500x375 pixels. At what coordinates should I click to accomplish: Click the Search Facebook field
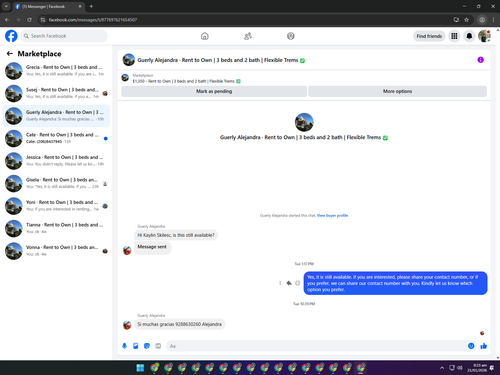click(x=64, y=36)
